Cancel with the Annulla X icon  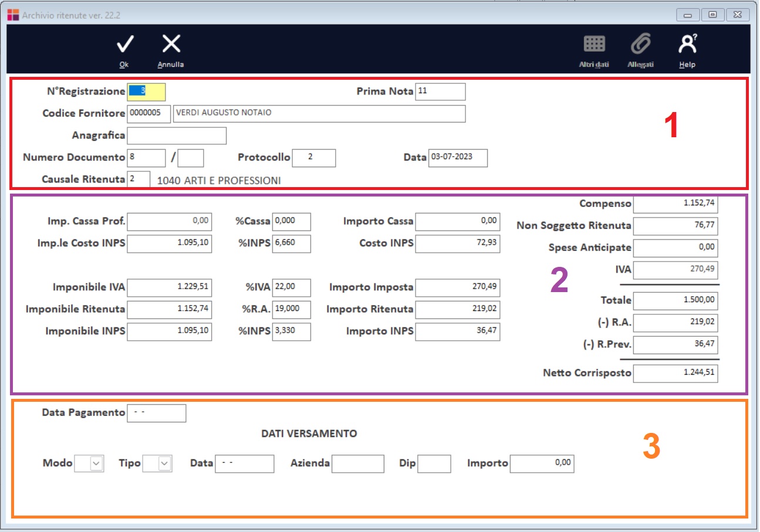coord(171,44)
